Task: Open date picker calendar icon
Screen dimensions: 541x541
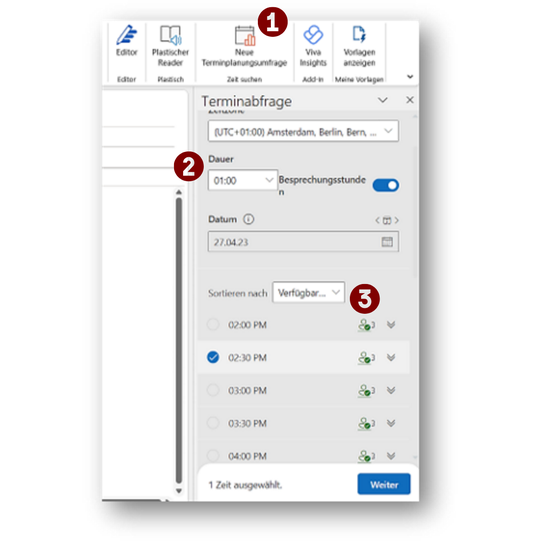Action: tap(387, 242)
